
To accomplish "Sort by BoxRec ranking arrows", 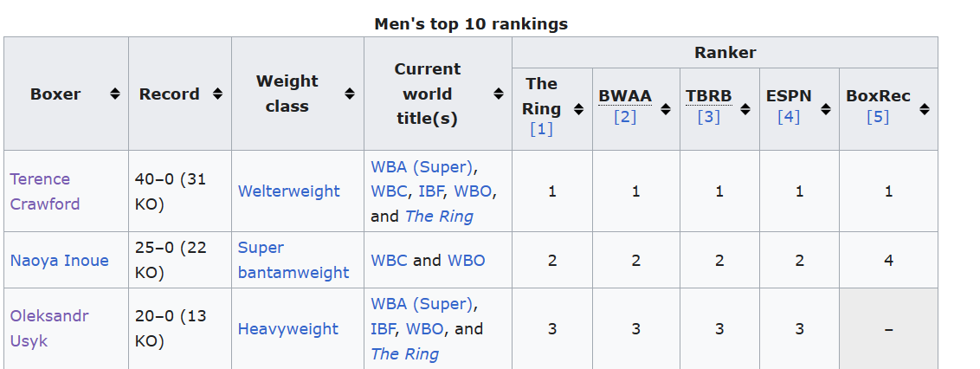I will point(925,109).
